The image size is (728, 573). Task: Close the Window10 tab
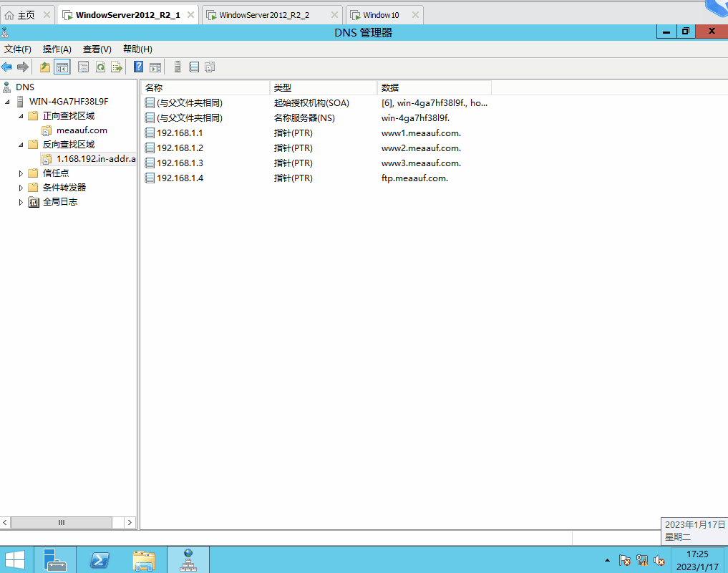click(x=415, y=15)
